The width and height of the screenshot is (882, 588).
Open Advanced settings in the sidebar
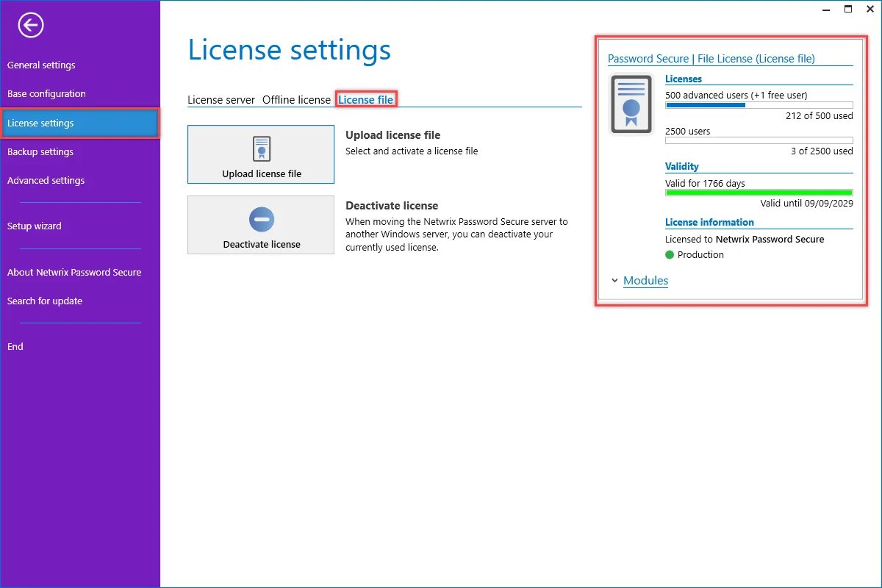[x=46, y=181]
